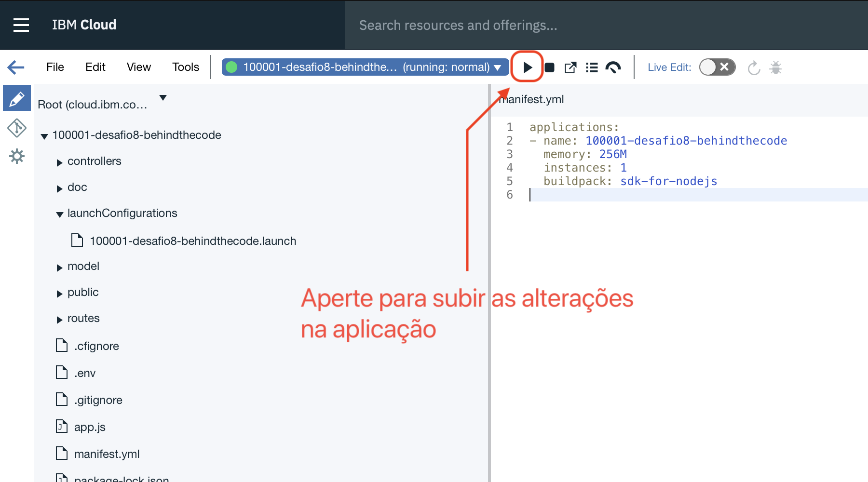The image size is (868, 482).
Task: Place cursor on the 'applications:' line
Action: point(574,127)
